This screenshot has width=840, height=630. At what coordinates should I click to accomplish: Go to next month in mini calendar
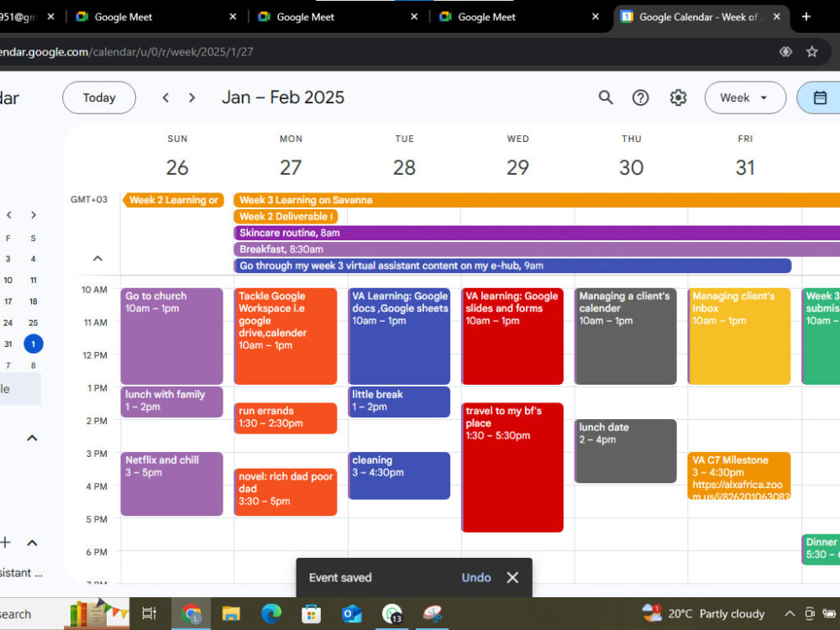pyautogui.click(x=34, y=215)
